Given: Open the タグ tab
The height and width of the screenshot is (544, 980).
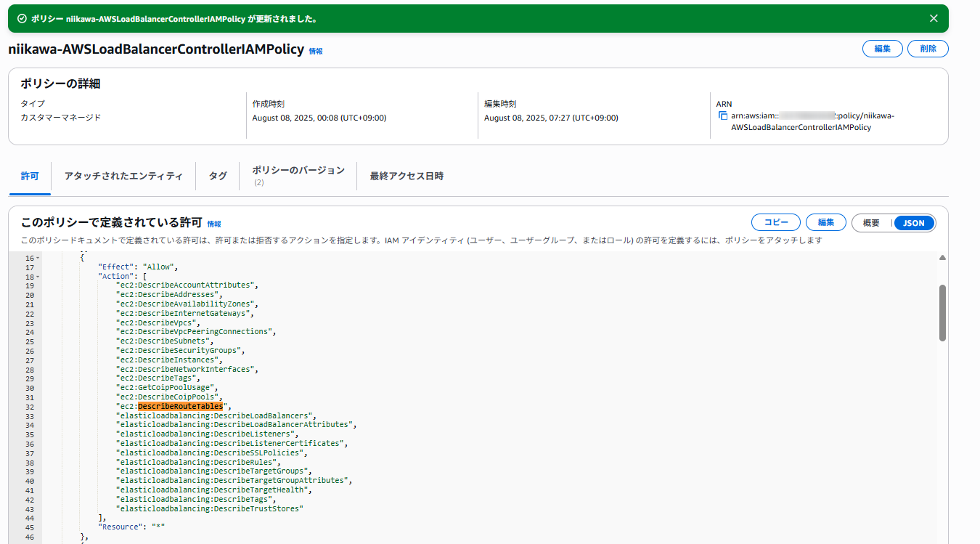Looking at the screenshot, I should point(218,176).
